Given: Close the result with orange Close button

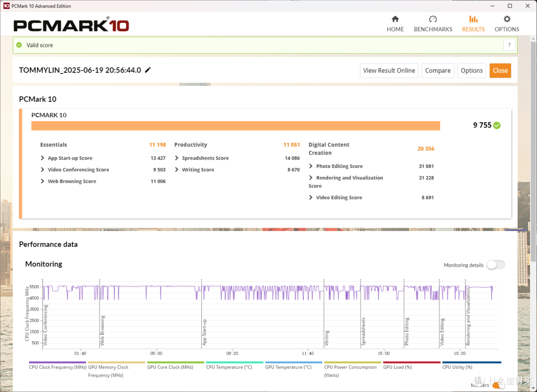Looking at the screenshot, I should coord(500,71).
